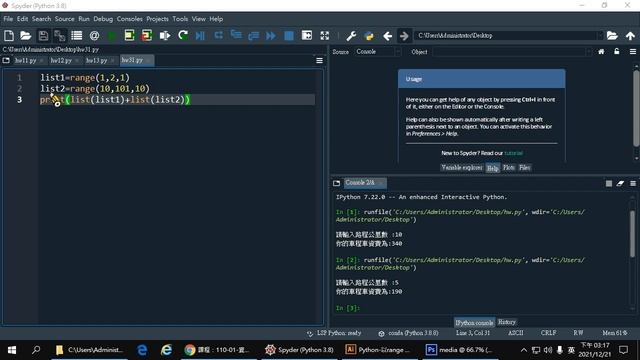Start debugging with debug file icon
The image size is (640, 360).
pos(200,36)
